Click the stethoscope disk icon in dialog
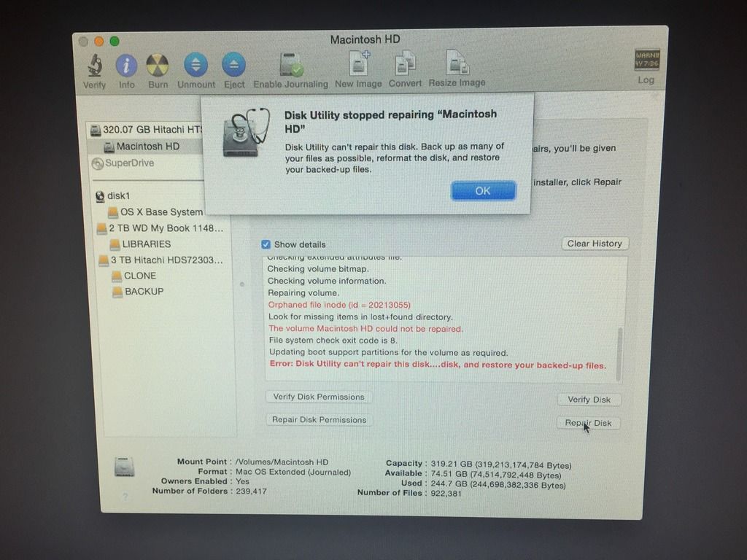Viewport: 747px width, 560px height. (x=245, y=133)
